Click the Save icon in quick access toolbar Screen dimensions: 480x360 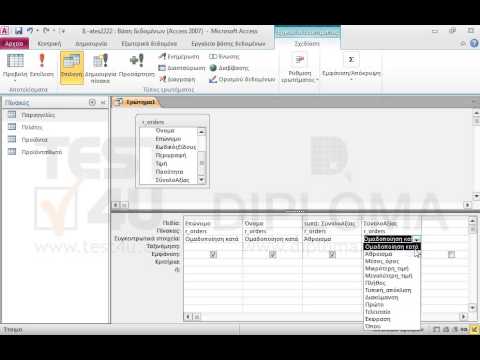(x=19, y=31)
